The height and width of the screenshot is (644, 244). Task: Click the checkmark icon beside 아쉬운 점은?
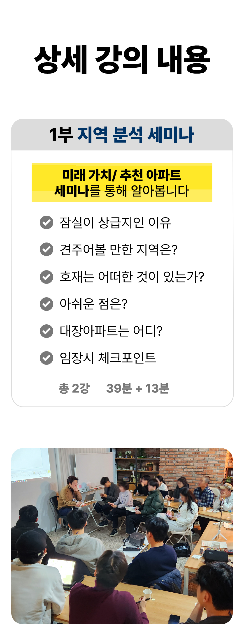46,304
